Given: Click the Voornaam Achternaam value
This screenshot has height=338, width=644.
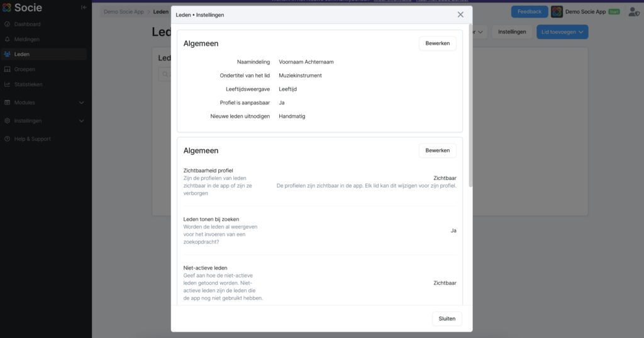Looking at the screenshot, I should [306, 62].
